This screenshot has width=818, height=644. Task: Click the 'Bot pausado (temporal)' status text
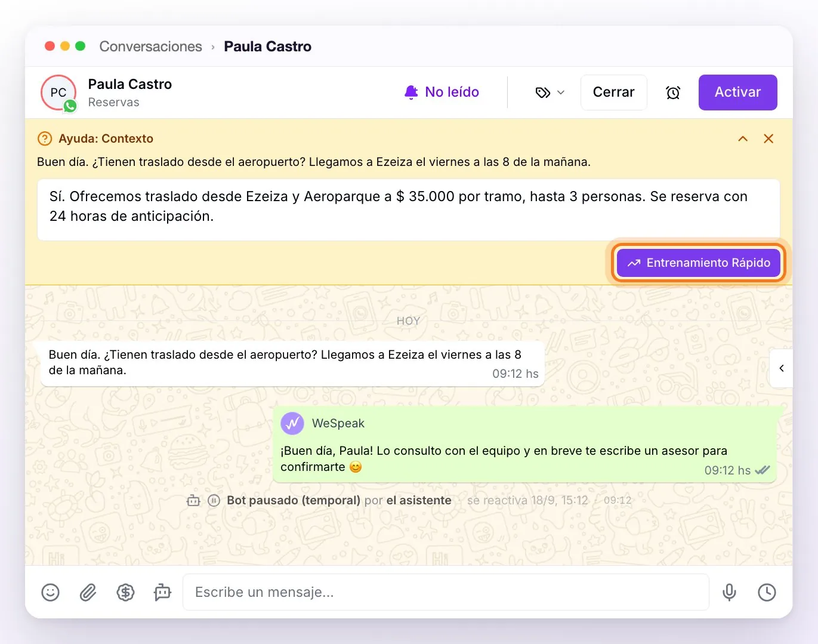pos(294,500)
